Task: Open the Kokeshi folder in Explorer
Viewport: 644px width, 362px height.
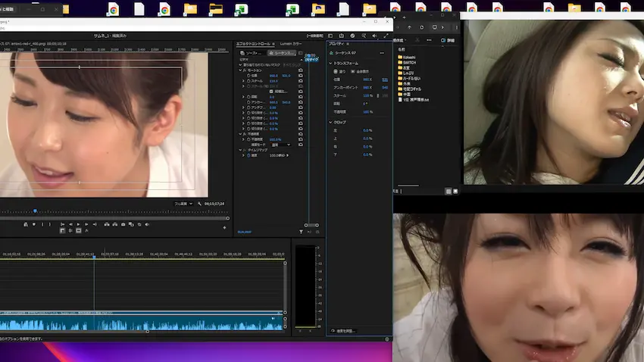Action: pyautogui.click(x=407, y=57)
